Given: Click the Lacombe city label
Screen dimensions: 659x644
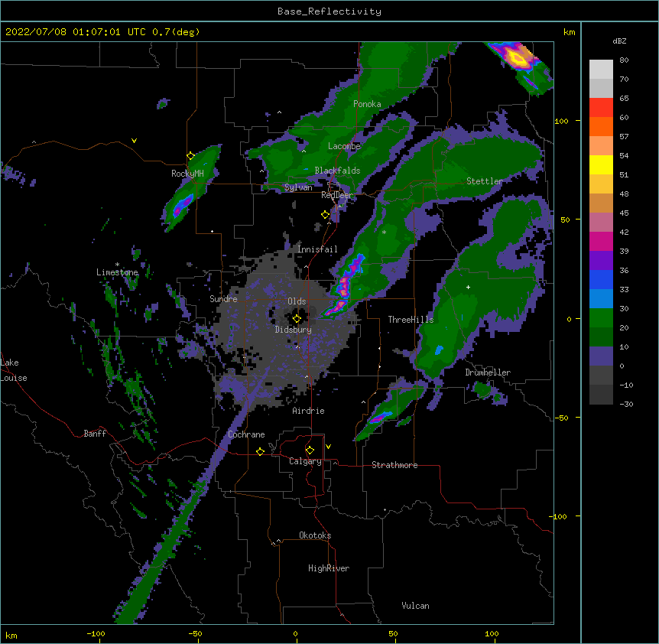Looking at the screenshot, I should click(x=344, y=146).
